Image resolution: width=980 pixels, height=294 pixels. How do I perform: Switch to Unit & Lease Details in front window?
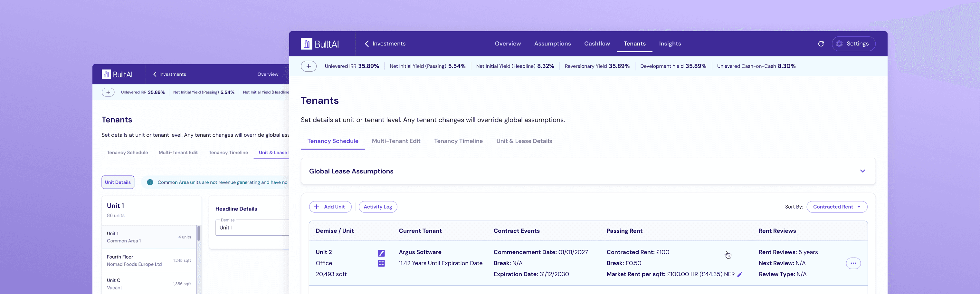coord(524,141)
